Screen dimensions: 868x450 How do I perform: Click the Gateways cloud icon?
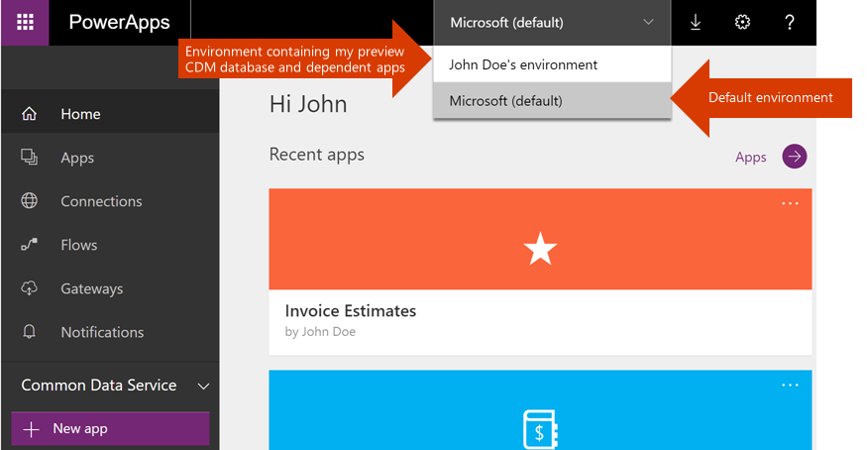pos(29,287)
